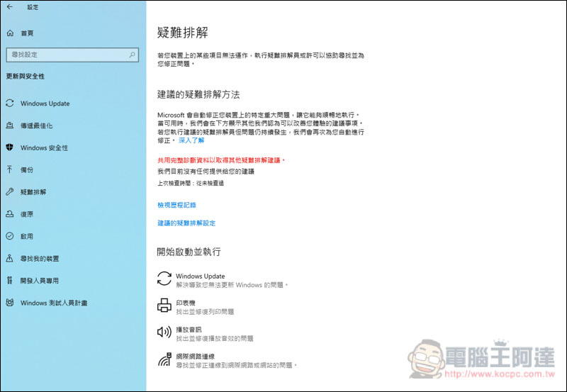The height and width of the screenshot is (392, 567).
Task: Open 尋找我的裝置 settings page
Action: click(x=40, y=259)
